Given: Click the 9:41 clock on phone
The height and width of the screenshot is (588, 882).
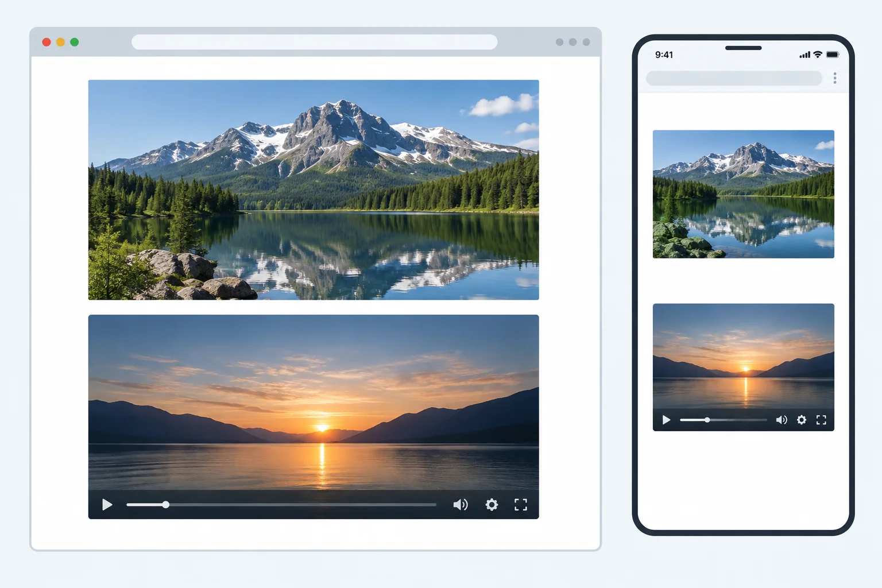Looking at the screenshot, I should pyautogui.click(x=664, y=55).
